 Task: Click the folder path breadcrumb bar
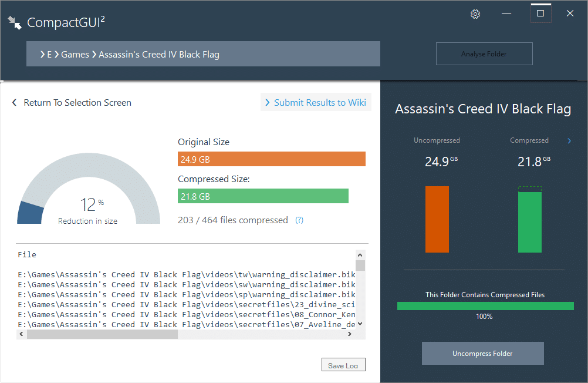click(x=203, y=54)
